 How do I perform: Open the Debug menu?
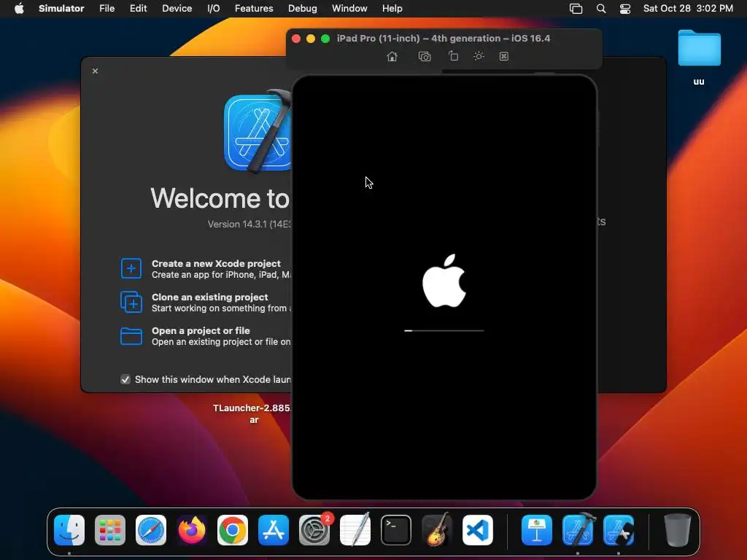click(x=303, y=8)
